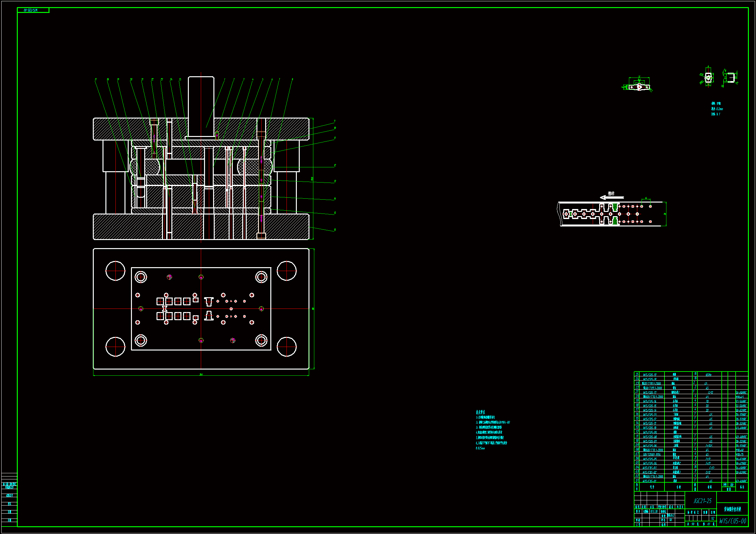Select the formed U-shaped part side view
This screenshot has height=534, width=756.
point(731,78)
